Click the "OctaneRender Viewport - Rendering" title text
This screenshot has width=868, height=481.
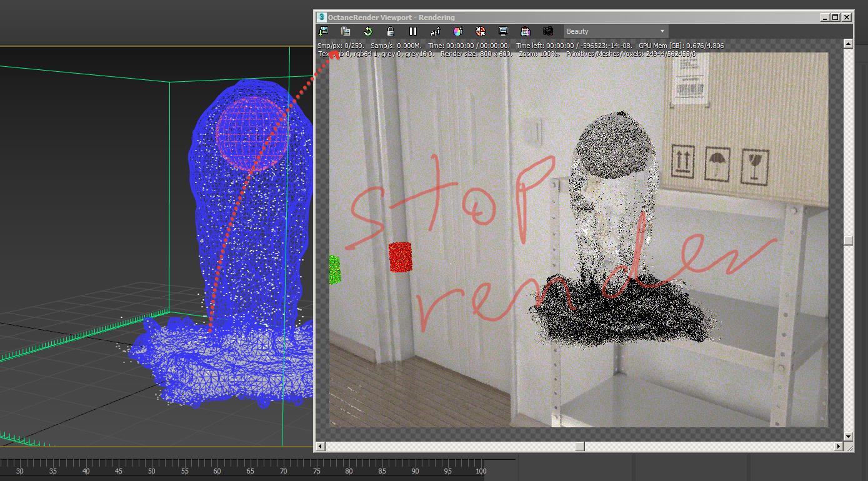coord(391,17)
